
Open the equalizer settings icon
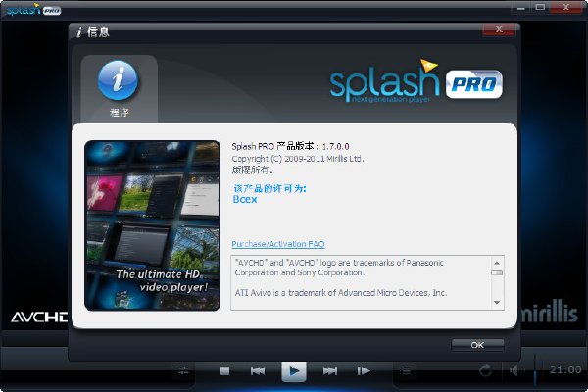183,371
